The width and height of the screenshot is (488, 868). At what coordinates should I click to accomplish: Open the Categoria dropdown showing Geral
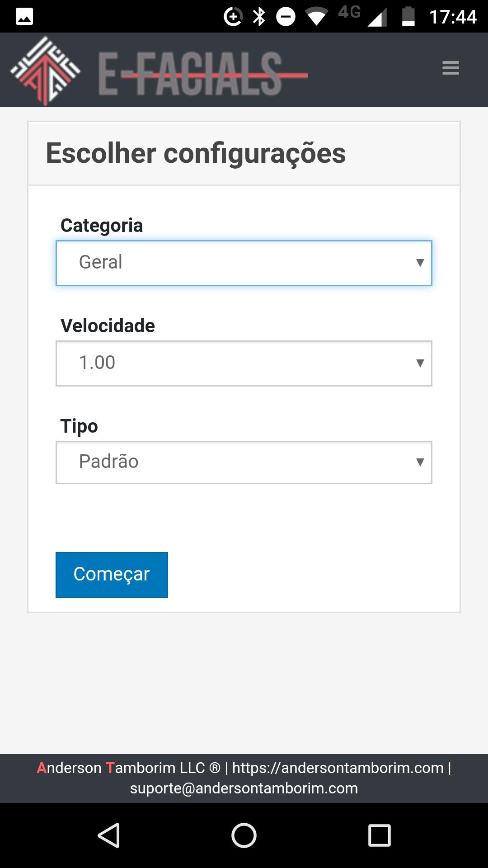tap(244, 263)
